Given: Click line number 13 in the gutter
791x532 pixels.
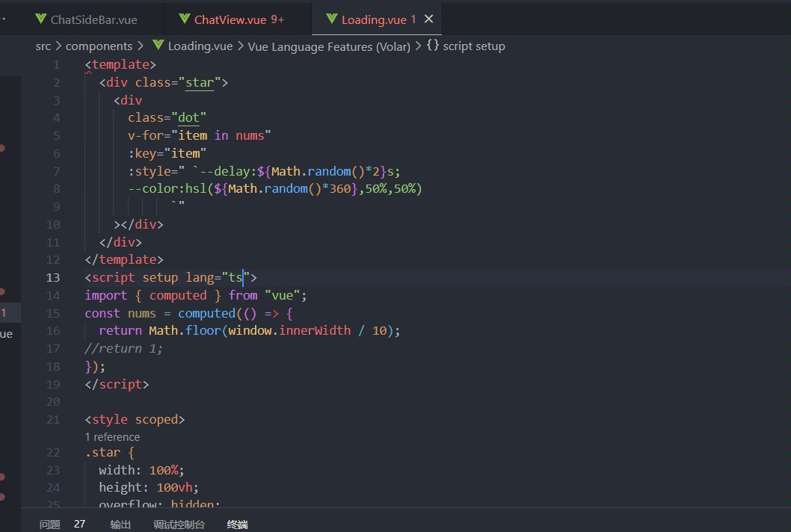Looking at the screenshot, I should click(x=53, y=277).
